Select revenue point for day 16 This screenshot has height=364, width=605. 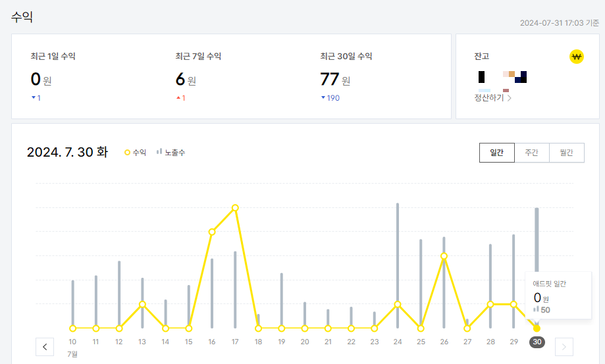pyautogui.click(x=212, y=232)
